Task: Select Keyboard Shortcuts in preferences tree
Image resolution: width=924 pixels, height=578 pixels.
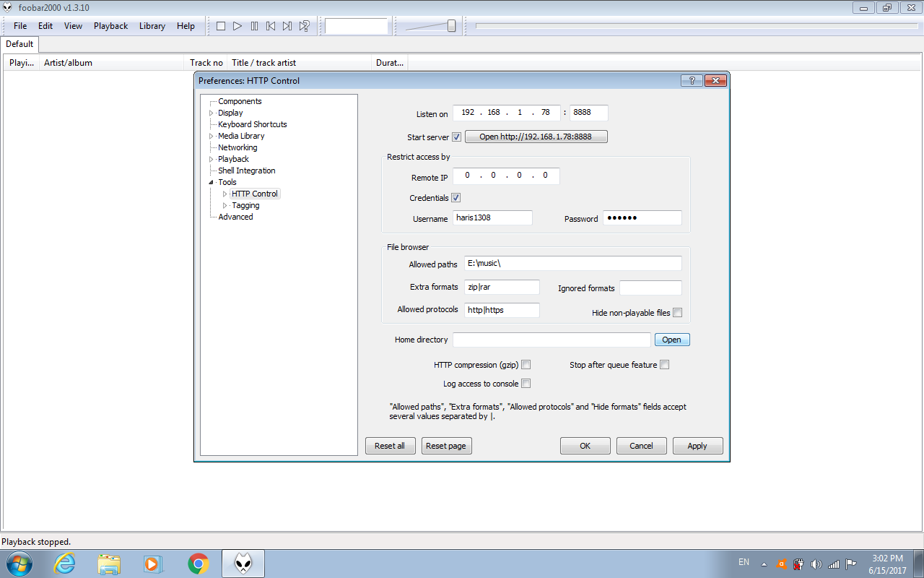Action: 253,124
